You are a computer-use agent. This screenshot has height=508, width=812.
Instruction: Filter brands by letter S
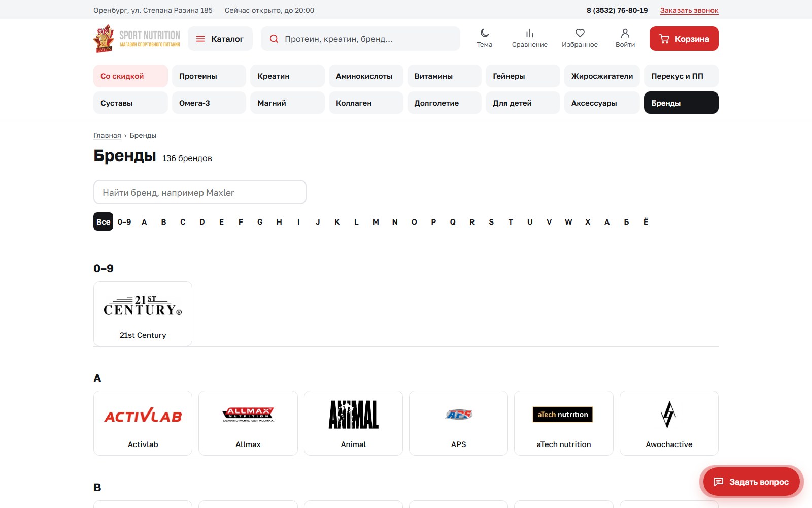[491, 221]
